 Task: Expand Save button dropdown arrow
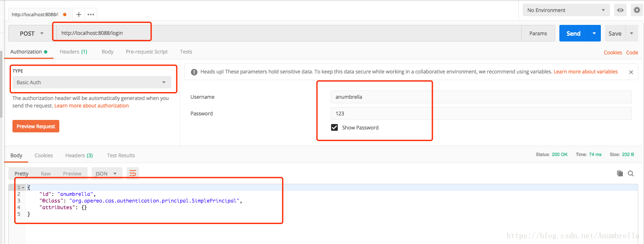tap(632, 34)
